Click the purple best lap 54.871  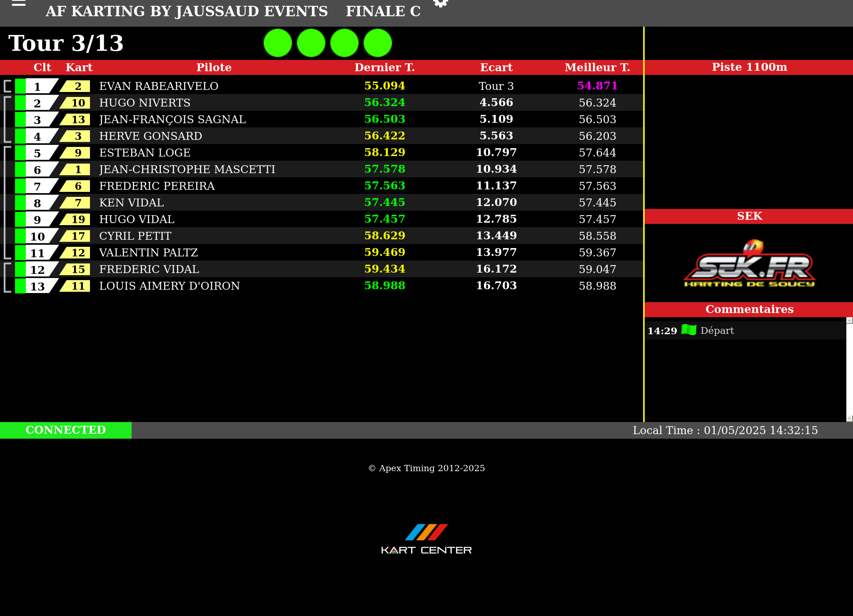(597, 86)
